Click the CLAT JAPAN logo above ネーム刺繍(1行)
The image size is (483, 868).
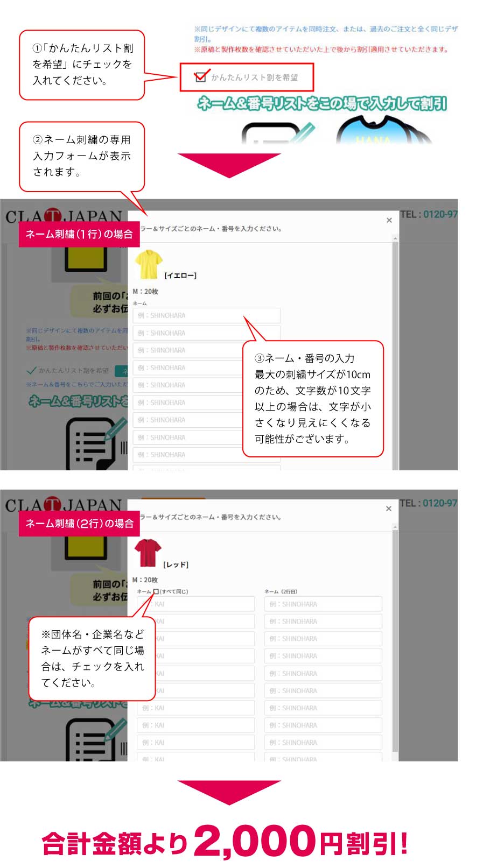(x=64, y=216)
